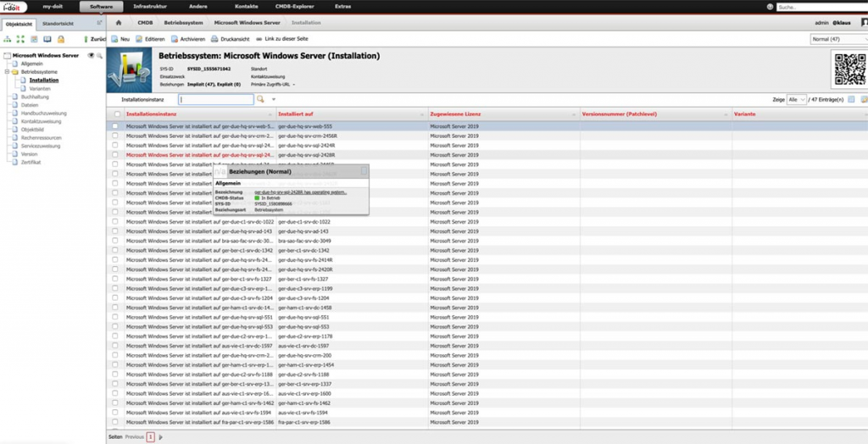Screen dimensions: 868x444
Task: Open the Infrastruktur menu
Action: pyautogui.click(x=150, y=6)
